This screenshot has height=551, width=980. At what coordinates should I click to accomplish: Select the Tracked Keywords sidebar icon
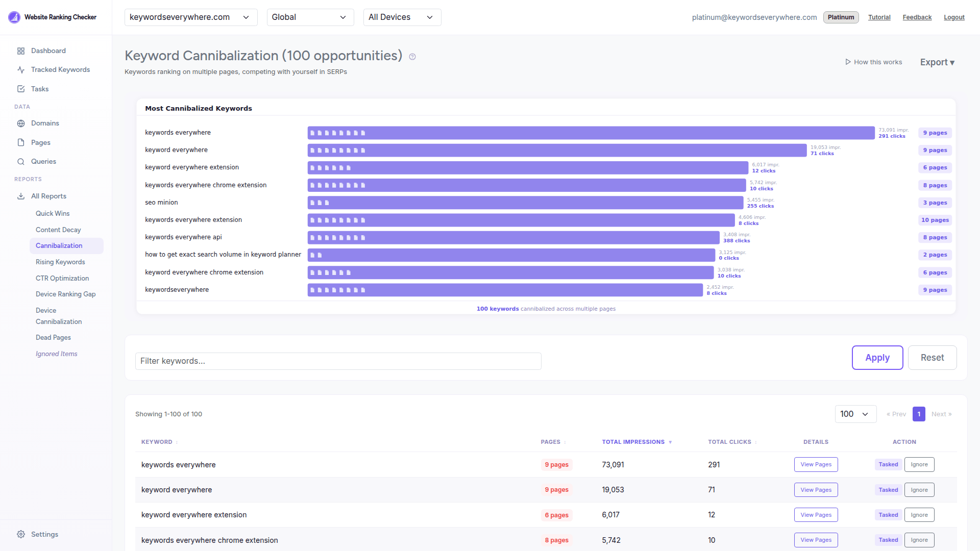click(x=21, y=69)
